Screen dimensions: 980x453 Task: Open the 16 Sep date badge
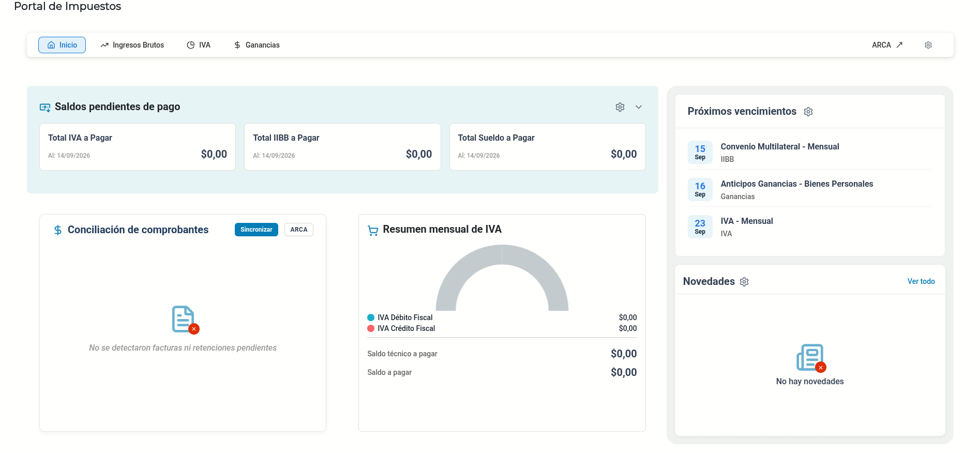700,190
